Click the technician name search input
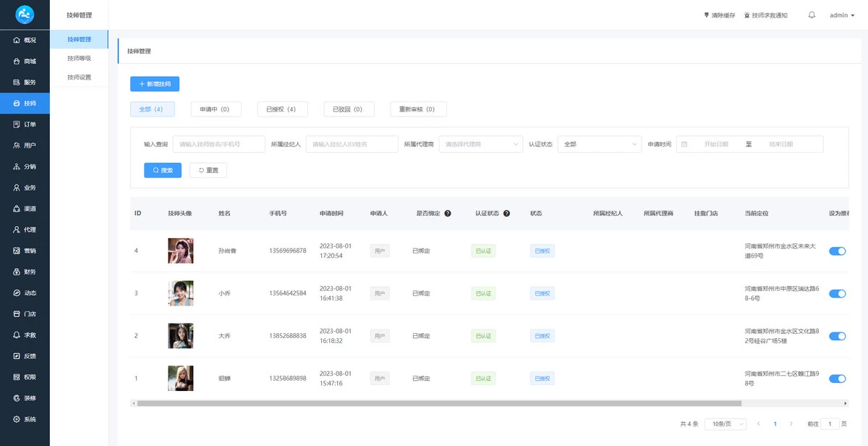The height and width of the screenshot is (446, 868). coord(218,144)
